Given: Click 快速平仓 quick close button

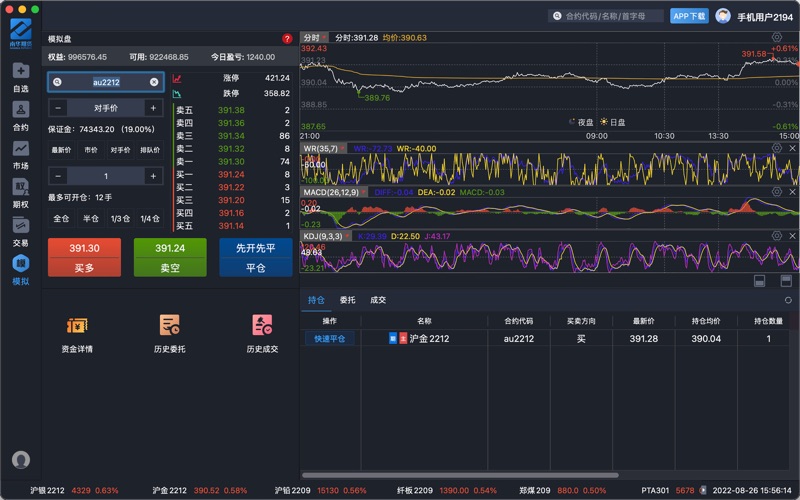Looking at the screenshot, I should pyautogui.click(x=329, y=339).
